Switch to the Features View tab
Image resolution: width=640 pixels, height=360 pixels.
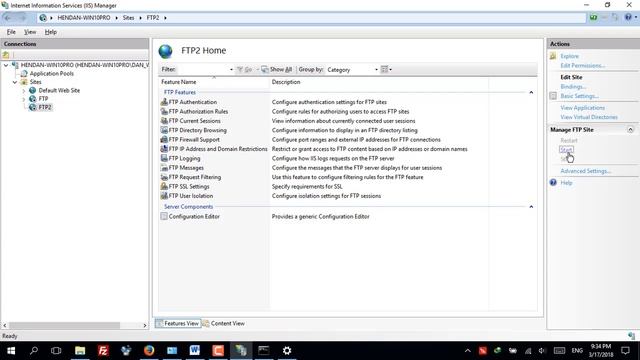tap(177, 323)
